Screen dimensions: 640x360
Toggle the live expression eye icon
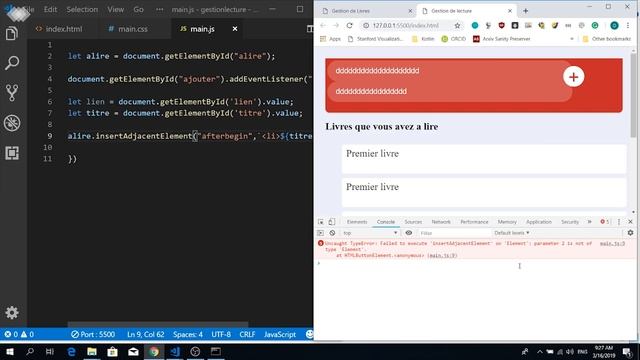click(x=409, y=233)
